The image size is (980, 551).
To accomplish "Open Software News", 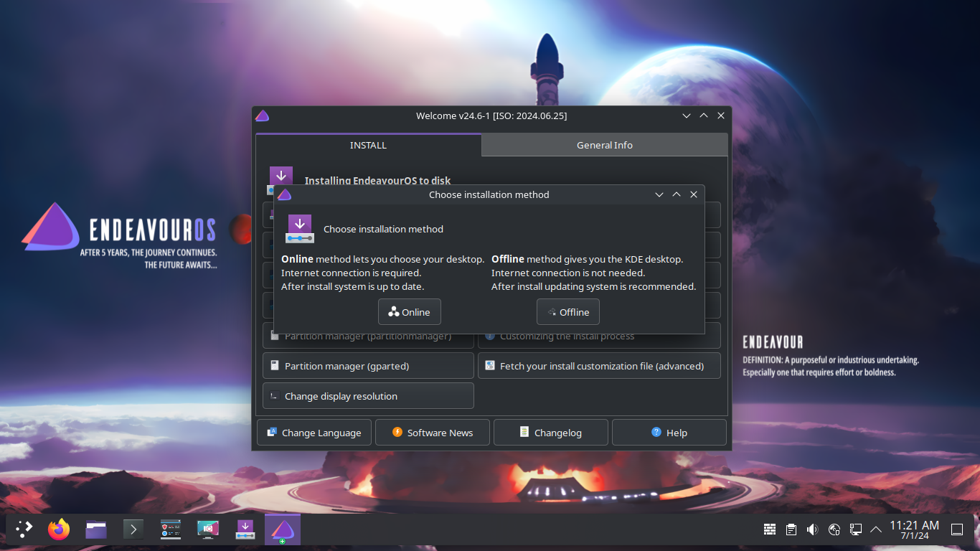I will point(433,433).
